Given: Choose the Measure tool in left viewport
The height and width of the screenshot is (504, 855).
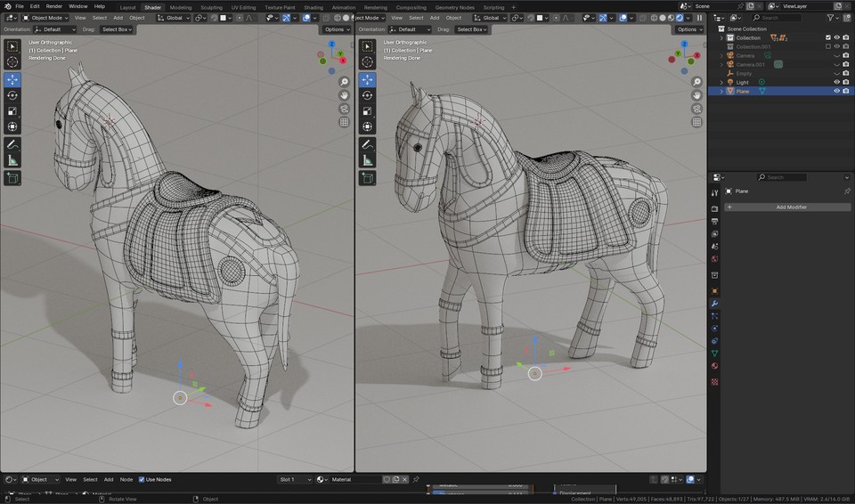Looking at the screenshot, I should pos(12,160).
